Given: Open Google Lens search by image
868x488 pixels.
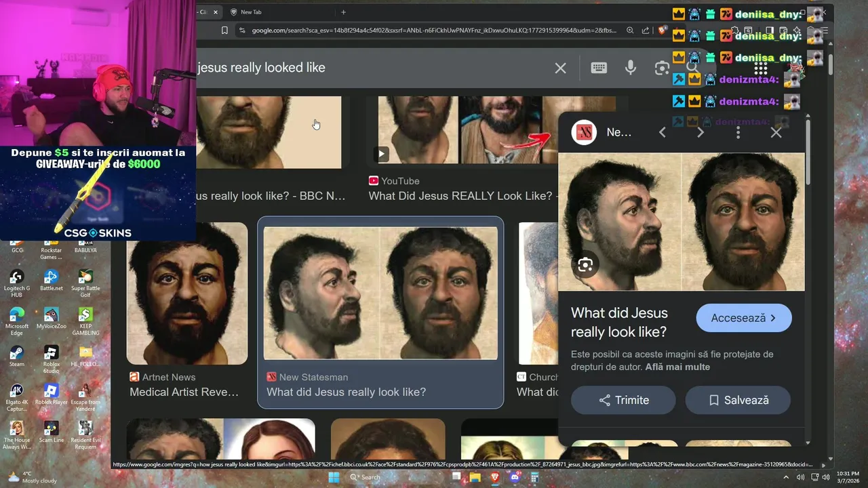Looking at the screenshot, I should point(661,68).
